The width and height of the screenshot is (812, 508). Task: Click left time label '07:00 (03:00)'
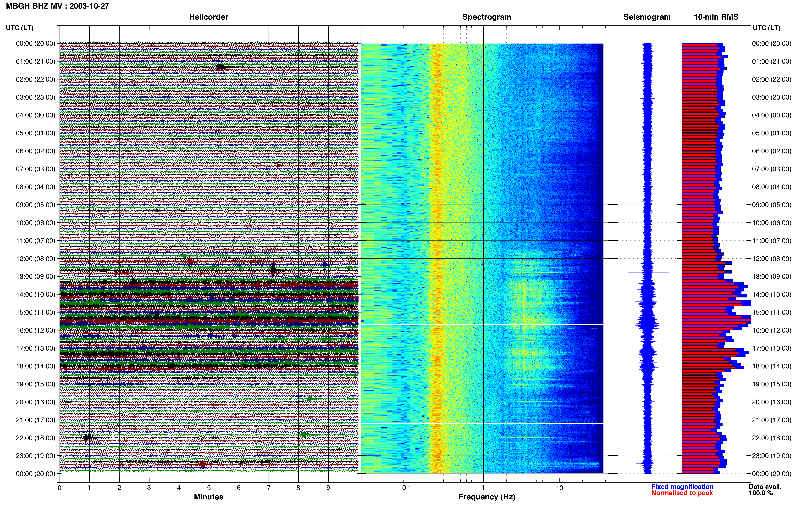36,169
